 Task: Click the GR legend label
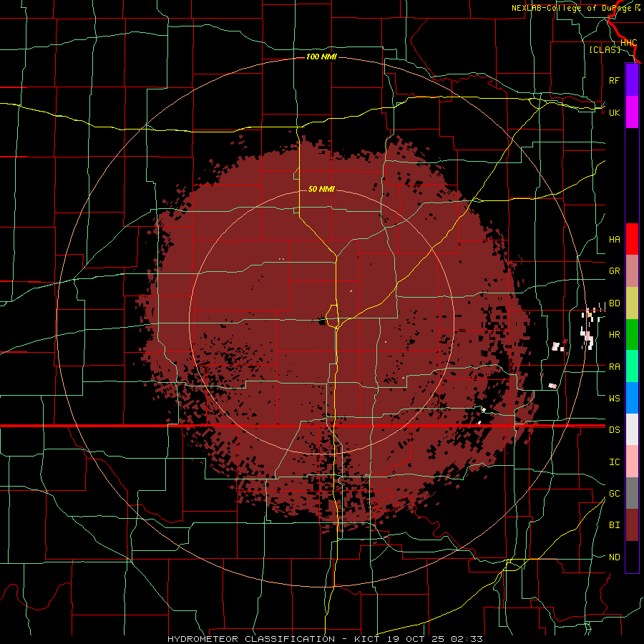click(x=614, y=271)
